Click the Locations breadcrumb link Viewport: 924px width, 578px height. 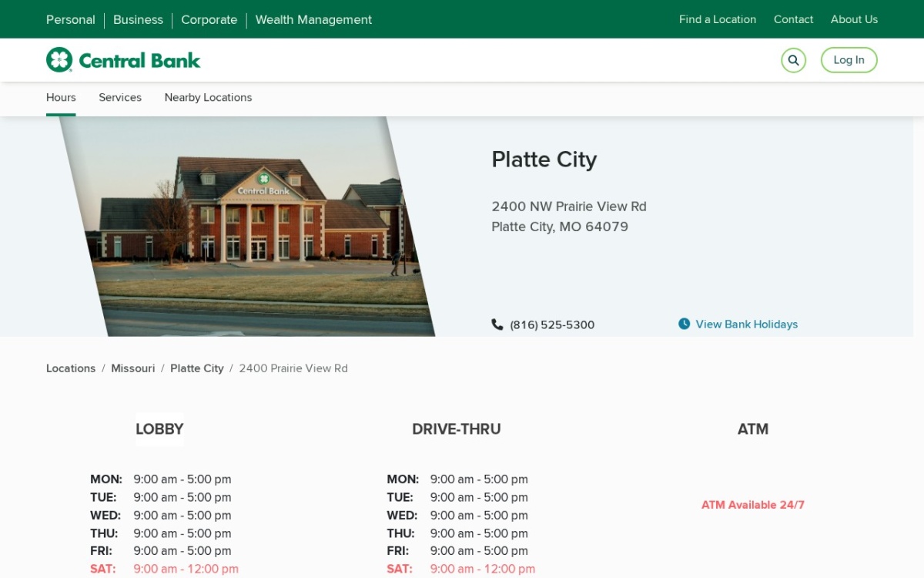coord(71,368)
